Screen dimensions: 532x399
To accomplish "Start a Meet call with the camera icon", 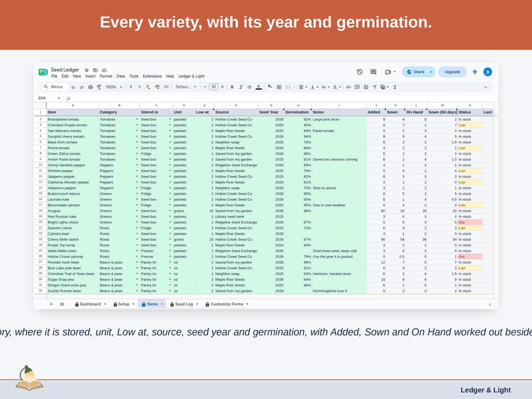I will [x=388, y=72].
